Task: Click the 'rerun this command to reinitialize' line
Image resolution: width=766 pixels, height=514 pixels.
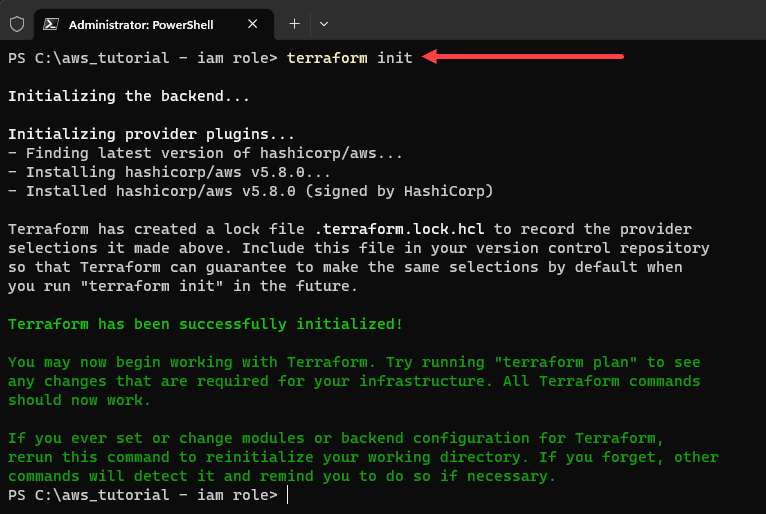Action: point(363,457)
